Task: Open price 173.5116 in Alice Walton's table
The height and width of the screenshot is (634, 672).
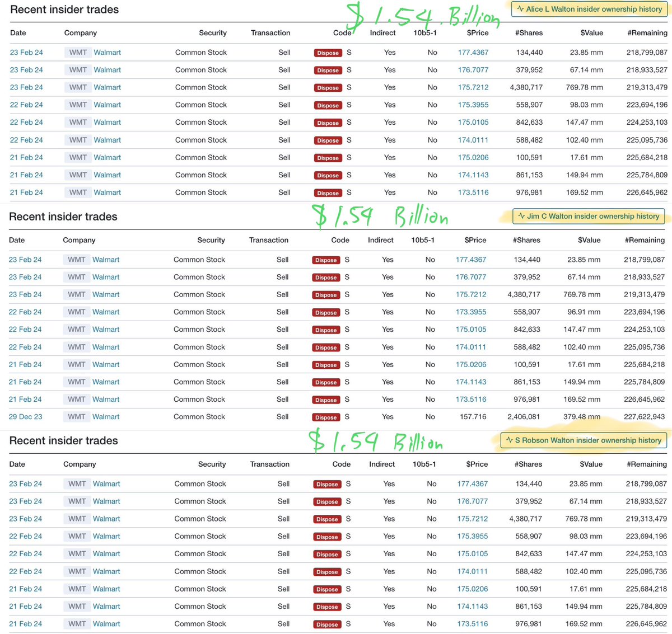Action: click(473, 192)
